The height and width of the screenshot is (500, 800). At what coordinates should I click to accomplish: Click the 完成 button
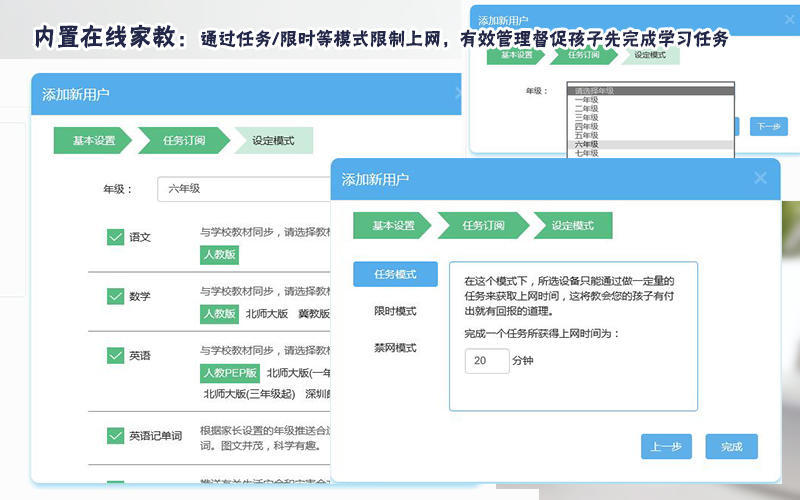(732, 446)
